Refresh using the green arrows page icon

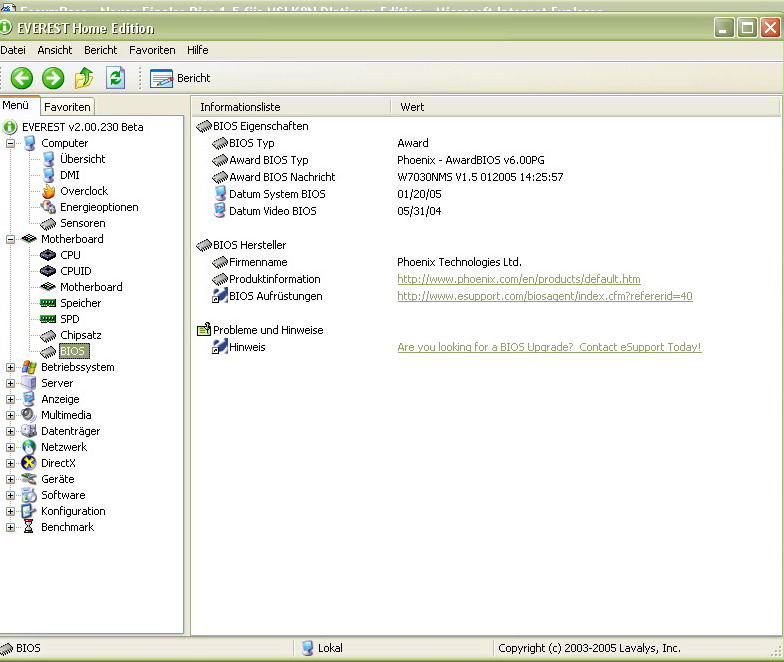coord(115,78)
